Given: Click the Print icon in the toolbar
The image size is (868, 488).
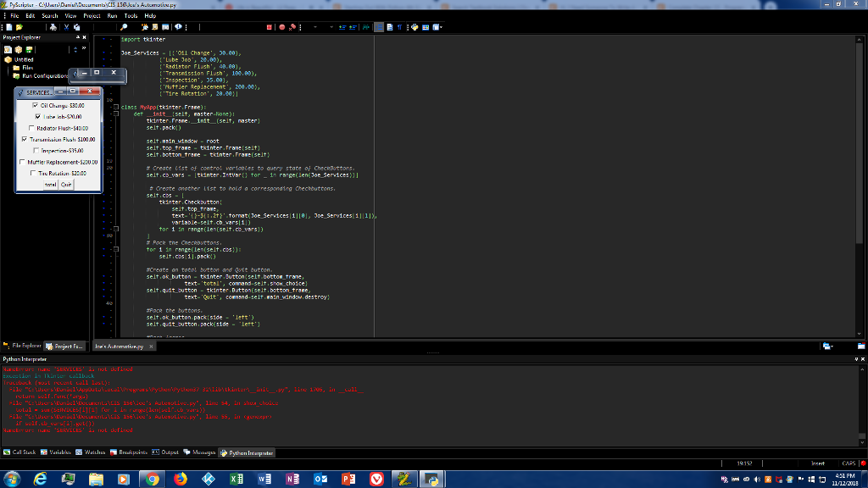Looking at the screenshot, I should (52, 27).
